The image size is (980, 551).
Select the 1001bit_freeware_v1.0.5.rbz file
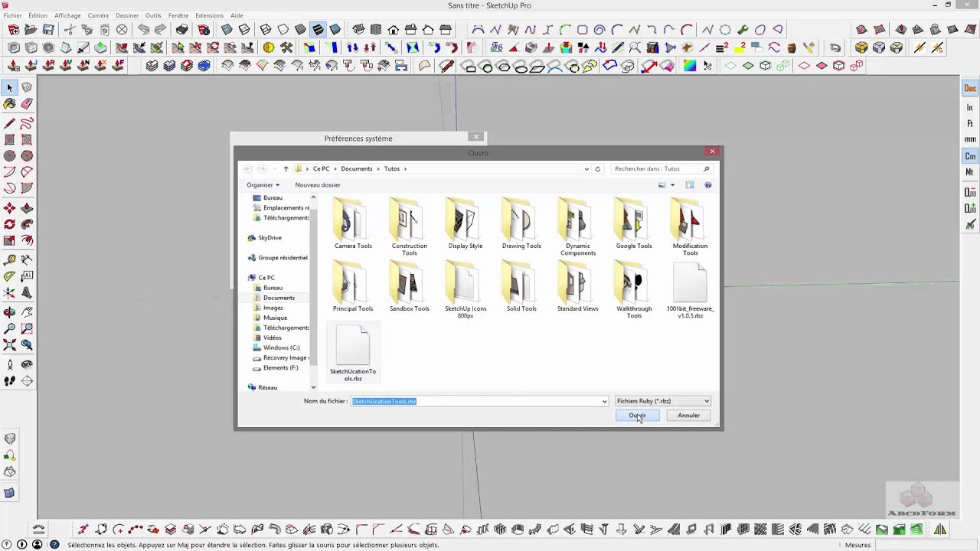click(x=690, y=291)
